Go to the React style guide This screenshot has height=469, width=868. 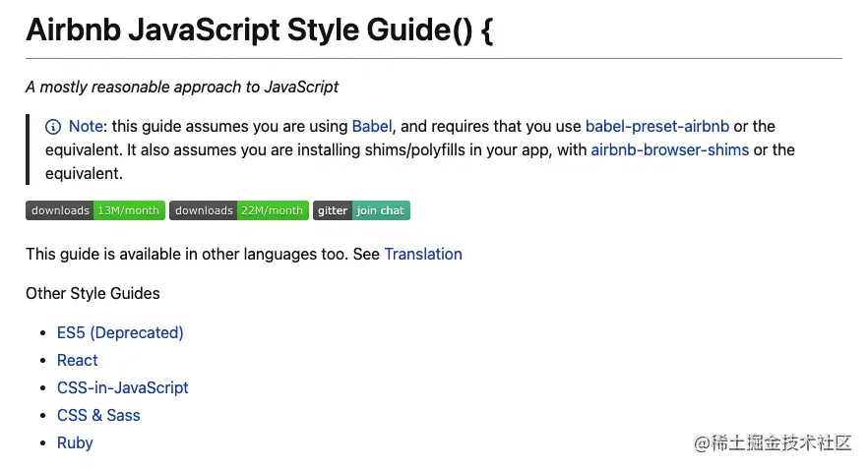(78, 360)
